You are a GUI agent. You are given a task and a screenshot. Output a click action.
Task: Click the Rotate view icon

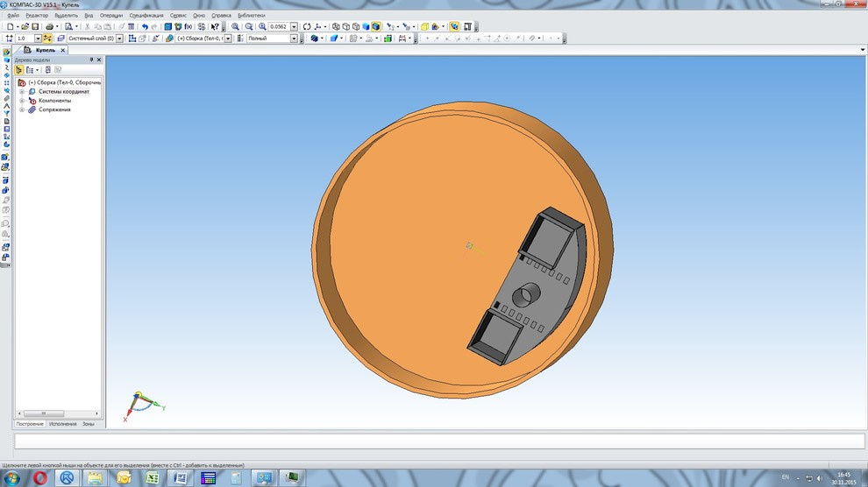(307, 27)
